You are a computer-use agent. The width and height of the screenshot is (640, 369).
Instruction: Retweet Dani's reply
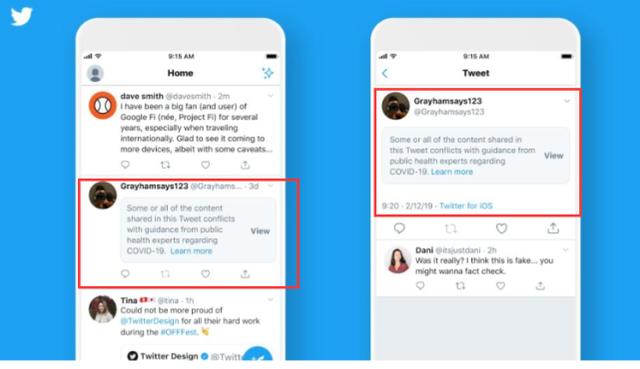(460, 286)
